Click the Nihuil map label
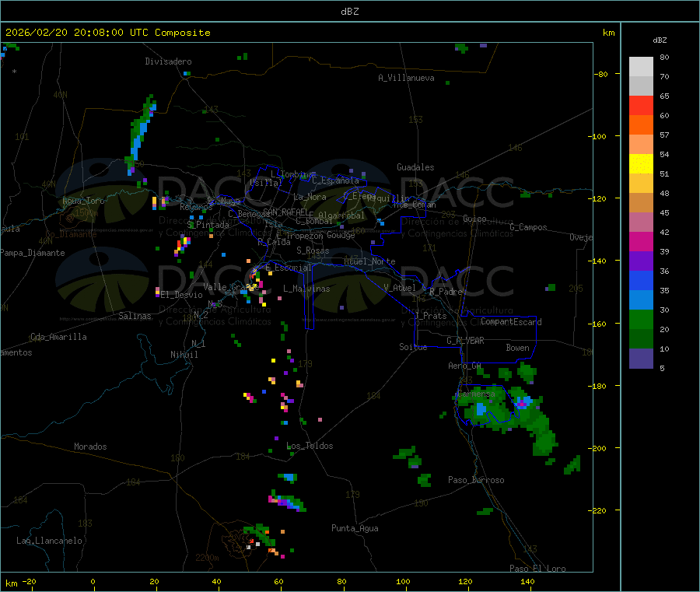The image size is (700, 592). click(x=184, y=355)
